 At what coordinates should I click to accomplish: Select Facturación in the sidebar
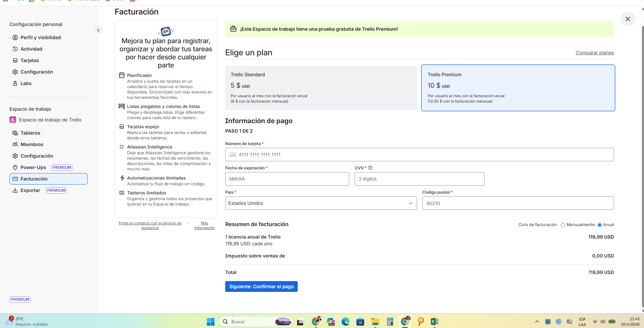click(49, 179)
